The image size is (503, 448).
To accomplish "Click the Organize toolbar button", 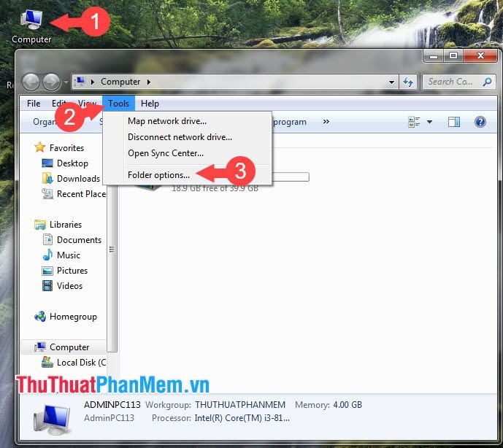I will pyautogui.click(x=45, y=122).
